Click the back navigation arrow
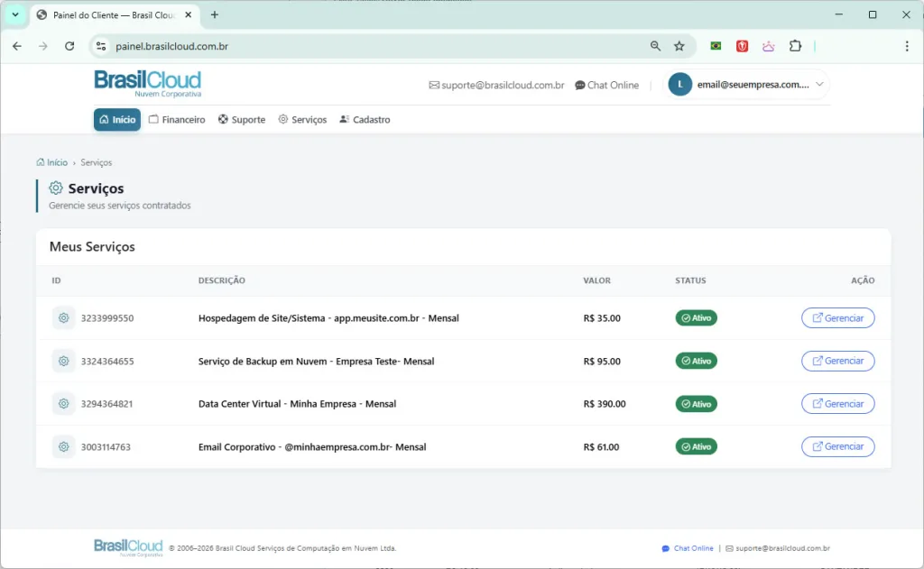This screenshot has width=924, height=569. click(17, 45)
